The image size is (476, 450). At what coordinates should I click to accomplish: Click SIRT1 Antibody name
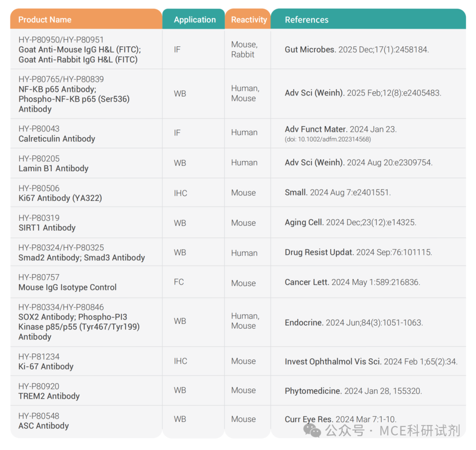click(47, 228)
